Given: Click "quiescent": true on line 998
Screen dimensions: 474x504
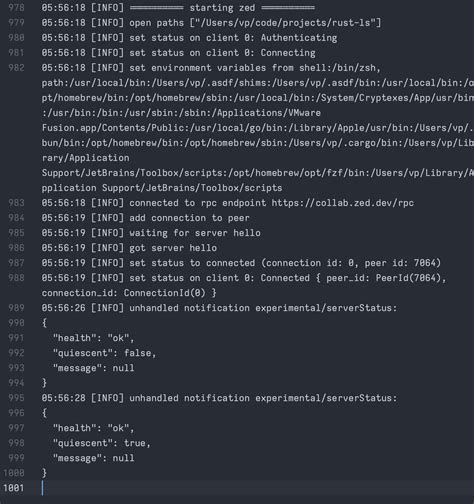Looking at the screenshot, I should click(102, 443).
